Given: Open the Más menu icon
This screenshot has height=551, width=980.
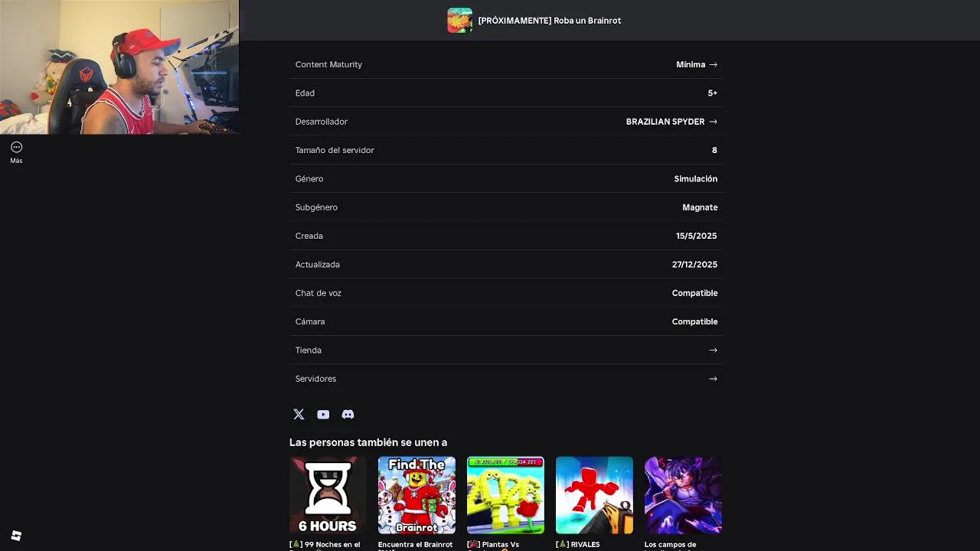Looking at the screenshot, I should pyautogui.click(x=16, y=147).
